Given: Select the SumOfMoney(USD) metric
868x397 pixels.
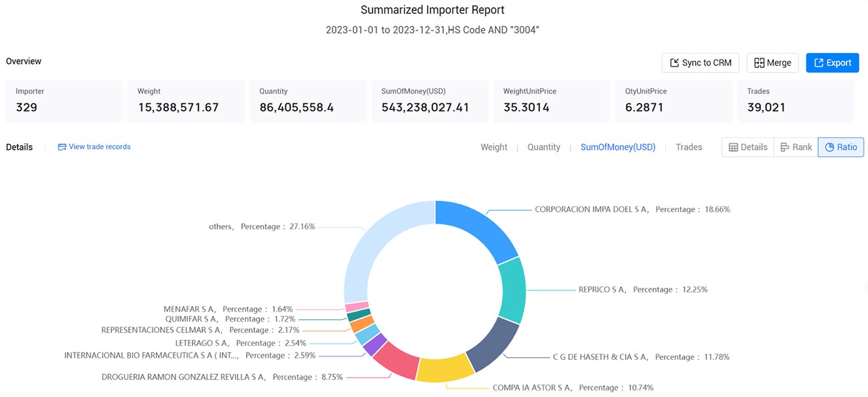Looking at the screenshot, I should (618, 147).
